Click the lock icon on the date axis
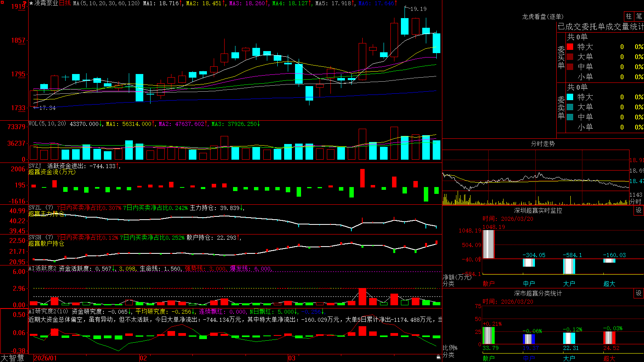Screen dimensions: 644x362 click(439, 357)
